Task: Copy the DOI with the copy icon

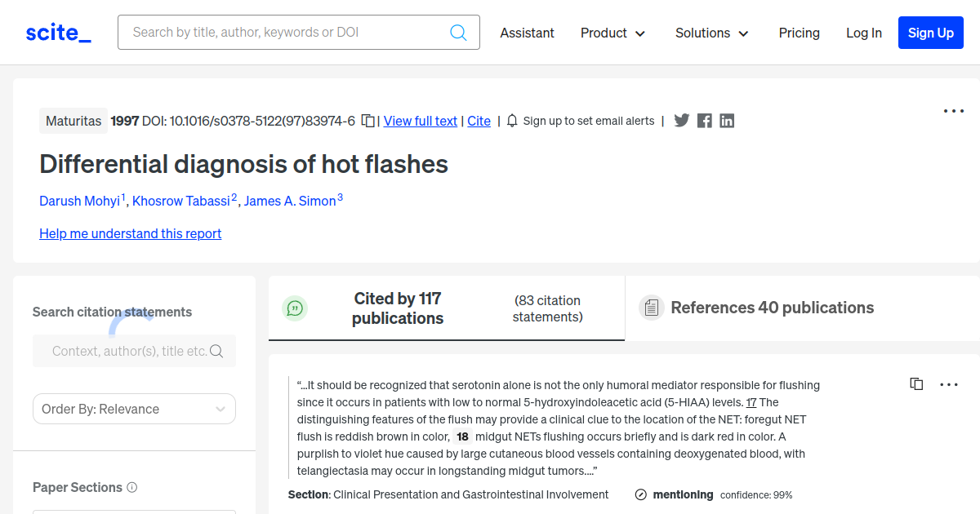Action: coord(368,121)
